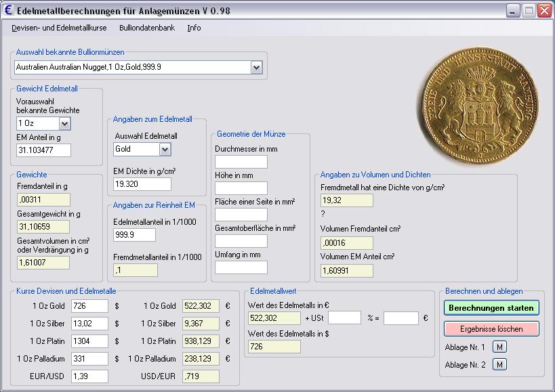
Task: Expand the 1 Oz weight preselection dropdown
Action: pyautogui.click(x=64, y=124)
